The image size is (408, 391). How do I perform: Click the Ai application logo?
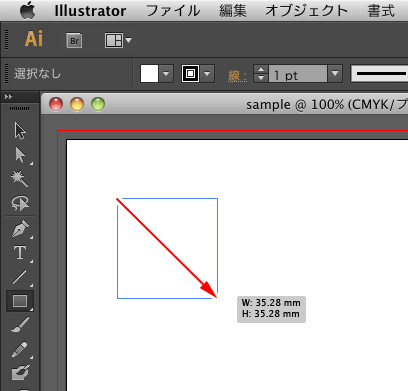point(34,39)
